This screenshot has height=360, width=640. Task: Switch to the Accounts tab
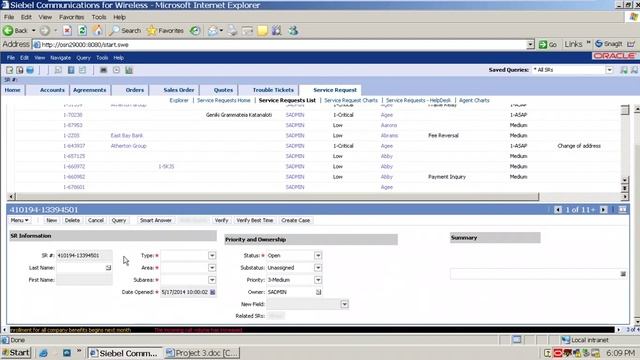(52, 90)
